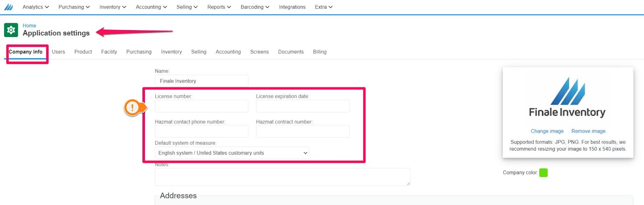This screenshot has width=644, height=205.
Task: Select the Inventory settings tab
Action: click(171, 52)
